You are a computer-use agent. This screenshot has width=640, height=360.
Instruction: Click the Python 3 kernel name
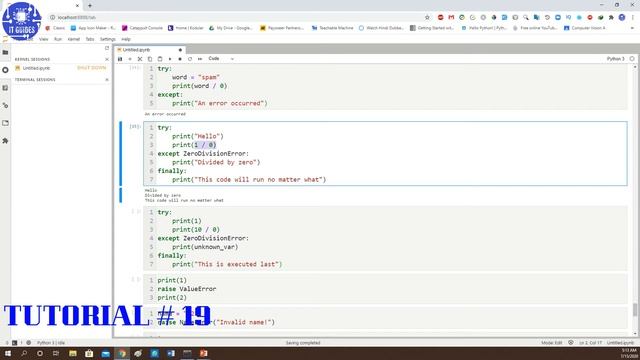pyautogui.click(x=616, y=59)
